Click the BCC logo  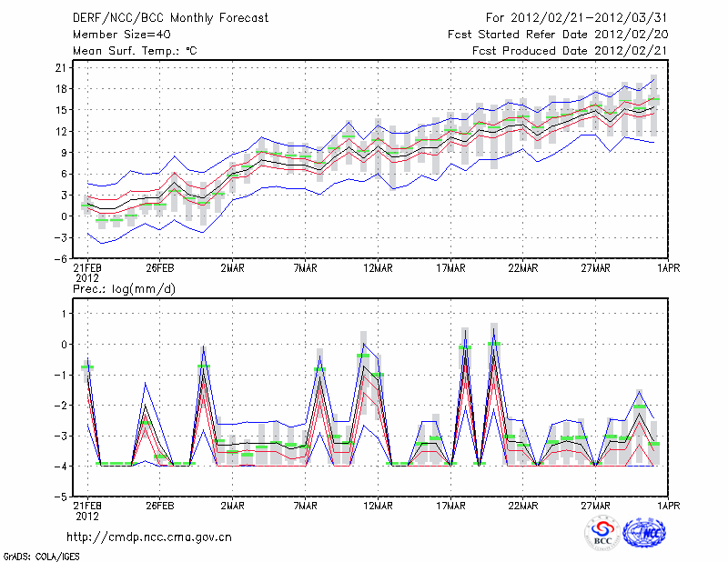602,534
